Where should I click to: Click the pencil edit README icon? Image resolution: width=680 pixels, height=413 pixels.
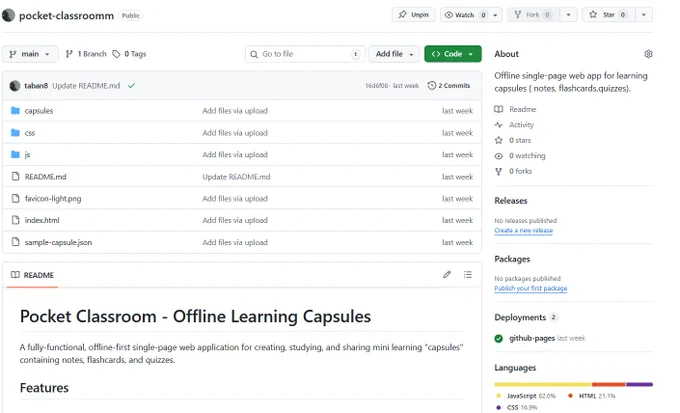click(x=447, y=275)
